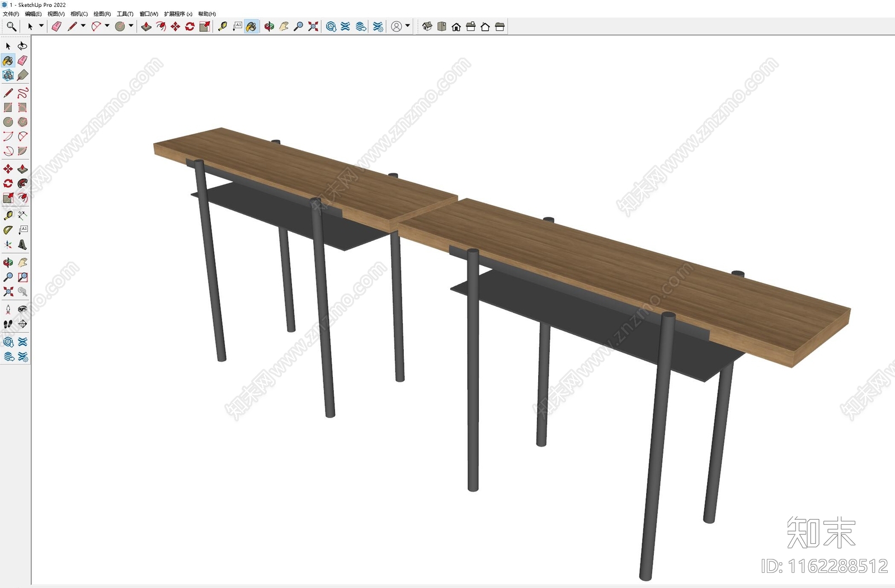This screenshot has height=588, width=895.
Task: Open the Search SketchUp magnifier tool
Action: (11, 26)
